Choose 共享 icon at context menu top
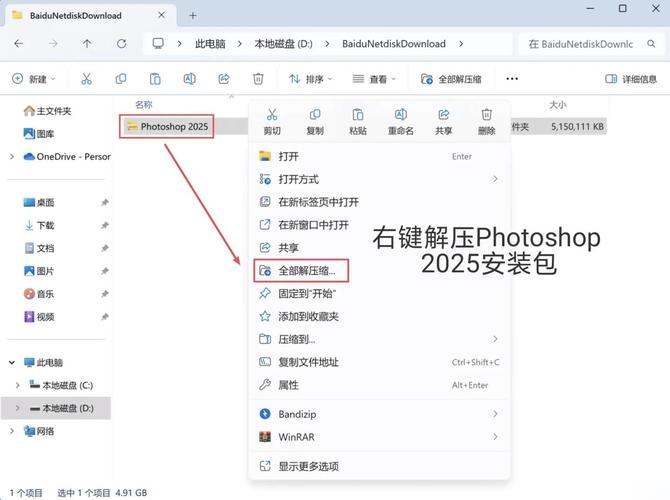Viewport: 670px width, 500px height. tap(444, 122)
